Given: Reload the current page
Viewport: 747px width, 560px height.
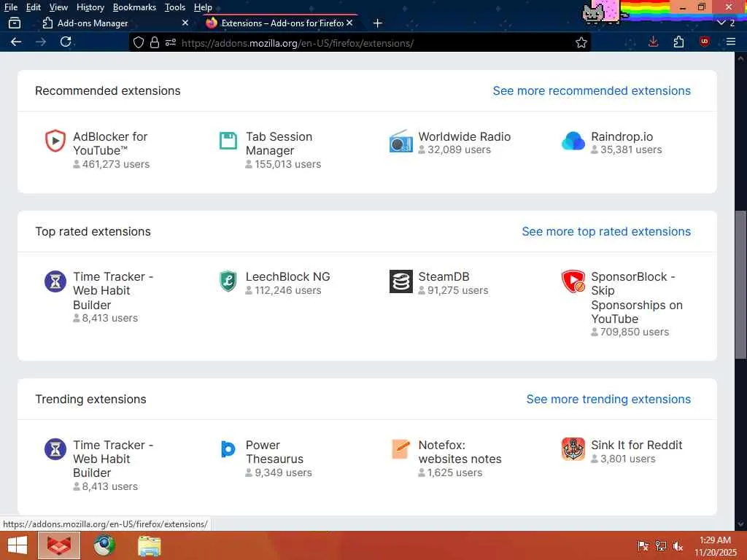Looking at the screenshot, I should tap(66, 42).
